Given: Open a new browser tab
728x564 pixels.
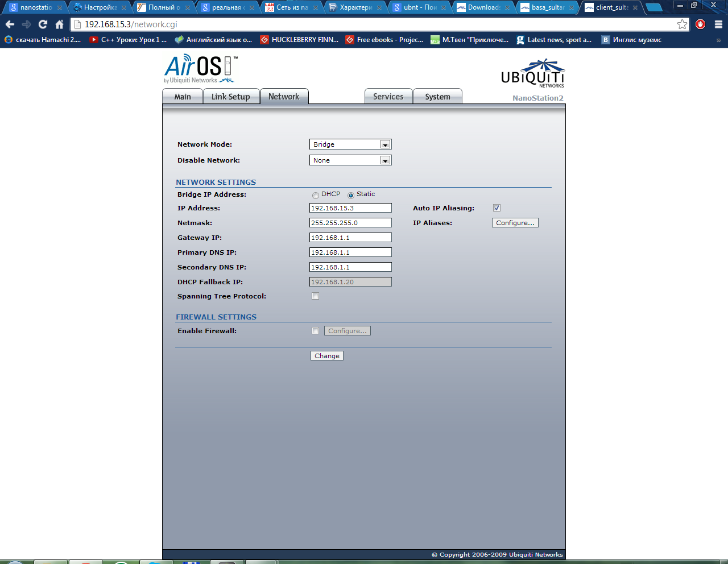Looking at the screenshot, I should (653, 7).
